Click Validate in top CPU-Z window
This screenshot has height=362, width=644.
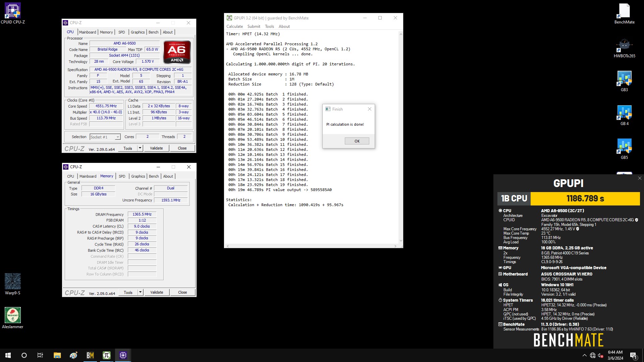(x=156, y=148)
